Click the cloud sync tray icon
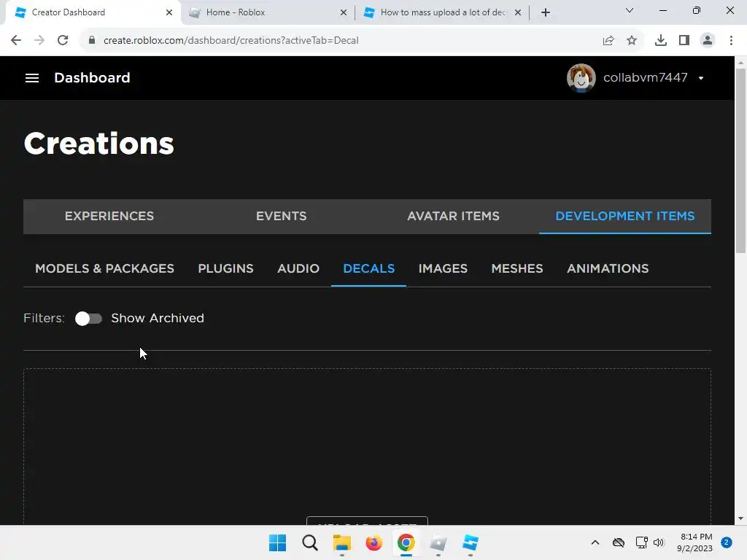Viewport: 747px width, 560px height. (x=619, y=542)
